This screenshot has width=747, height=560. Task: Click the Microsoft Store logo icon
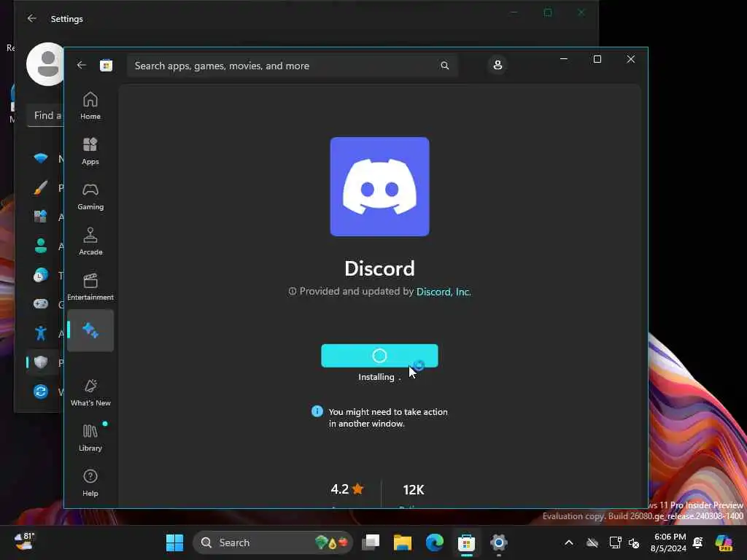coord(106,65)
